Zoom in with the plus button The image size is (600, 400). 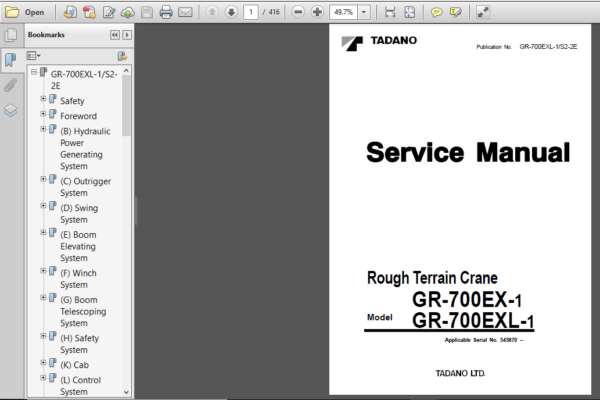tap(317, 12)
